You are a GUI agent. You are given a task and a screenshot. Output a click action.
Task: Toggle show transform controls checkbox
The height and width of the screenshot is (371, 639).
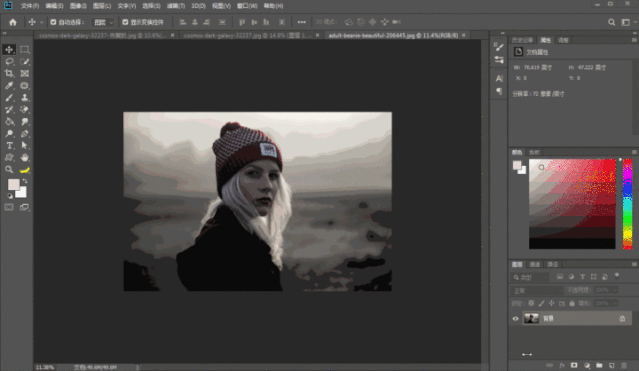(125, 22)
